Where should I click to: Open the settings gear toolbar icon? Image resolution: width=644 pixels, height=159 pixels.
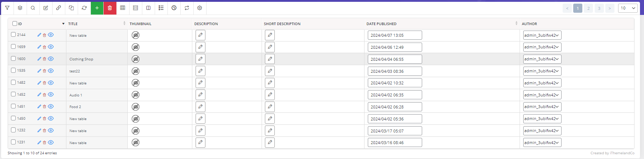coord(200,8)
